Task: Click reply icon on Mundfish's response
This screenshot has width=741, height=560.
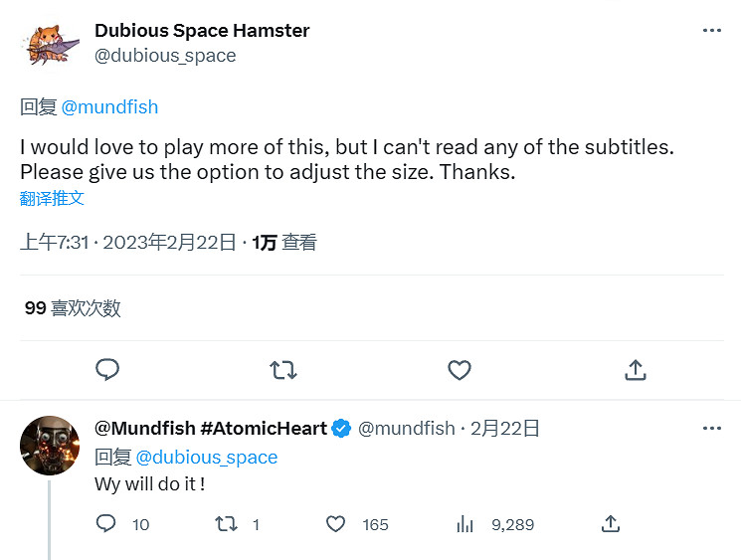Action: click(x=106, y=523)
